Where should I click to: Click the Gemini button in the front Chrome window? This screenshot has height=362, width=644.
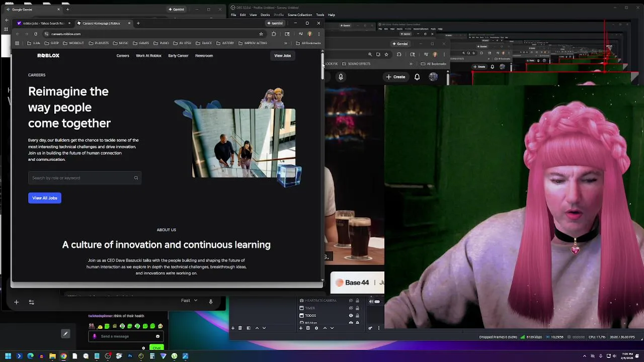[x=275, y=23]
